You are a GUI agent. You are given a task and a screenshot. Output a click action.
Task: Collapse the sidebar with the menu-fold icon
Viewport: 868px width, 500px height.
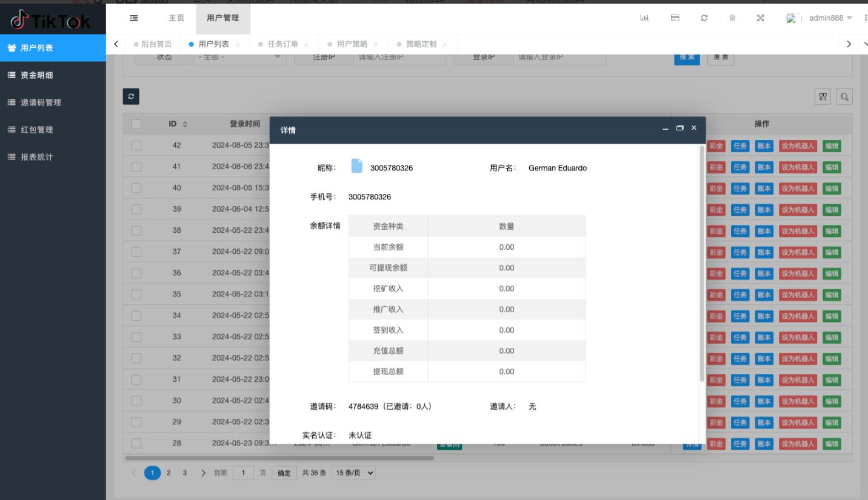[x=133, y=18]
